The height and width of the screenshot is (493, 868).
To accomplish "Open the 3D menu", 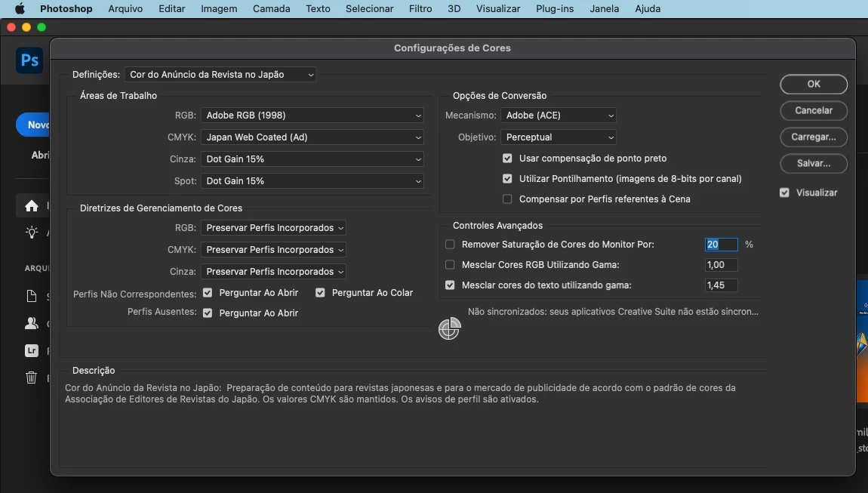I will point(454,9).
